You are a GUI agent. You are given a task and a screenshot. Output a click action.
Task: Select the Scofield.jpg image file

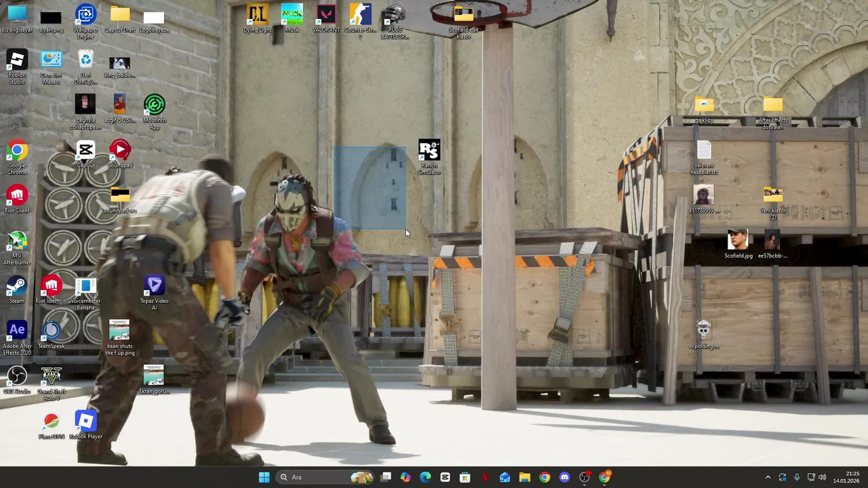click(x=738, y=245)
